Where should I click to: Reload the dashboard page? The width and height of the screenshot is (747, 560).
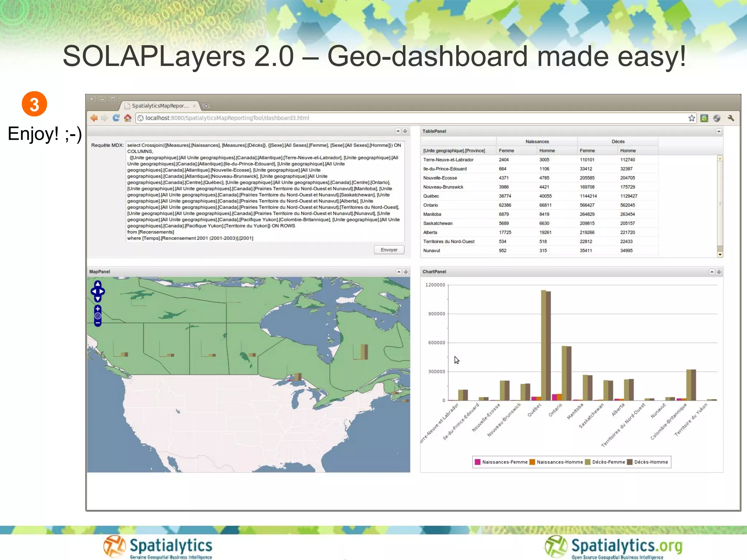coord(116,118)
